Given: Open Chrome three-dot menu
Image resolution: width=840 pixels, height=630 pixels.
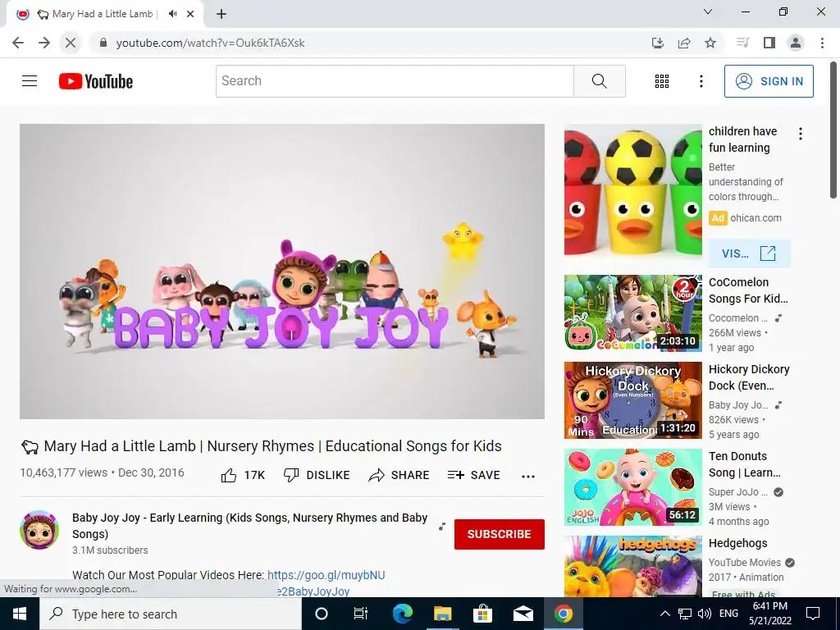Looking at the screenshot, I should click(x=822, y=43).
